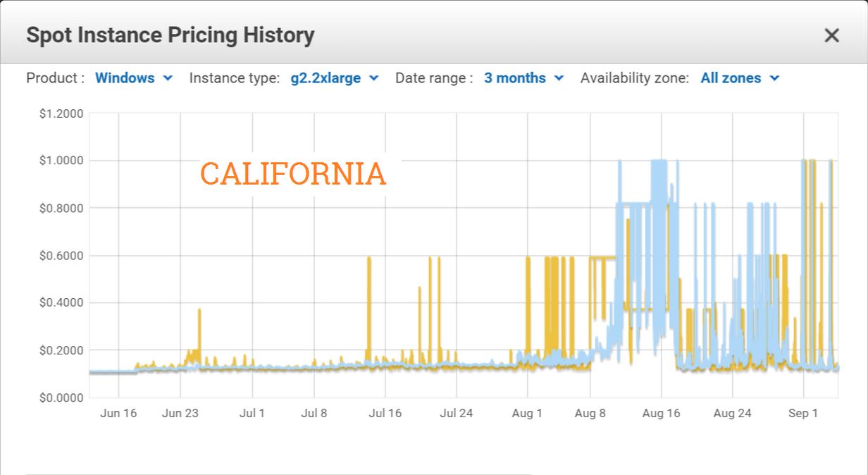Click the orange CALIFORNIA label on chart

point(293,174)
